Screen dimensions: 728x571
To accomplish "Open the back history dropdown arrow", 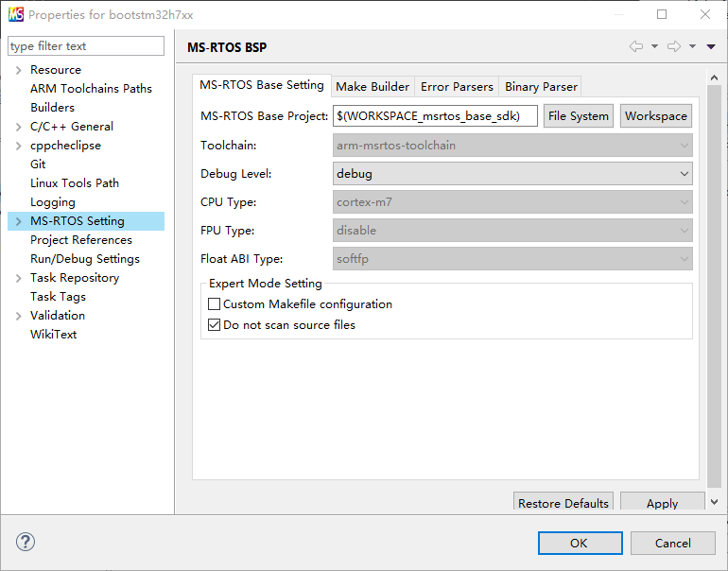I will pos(654,46).
